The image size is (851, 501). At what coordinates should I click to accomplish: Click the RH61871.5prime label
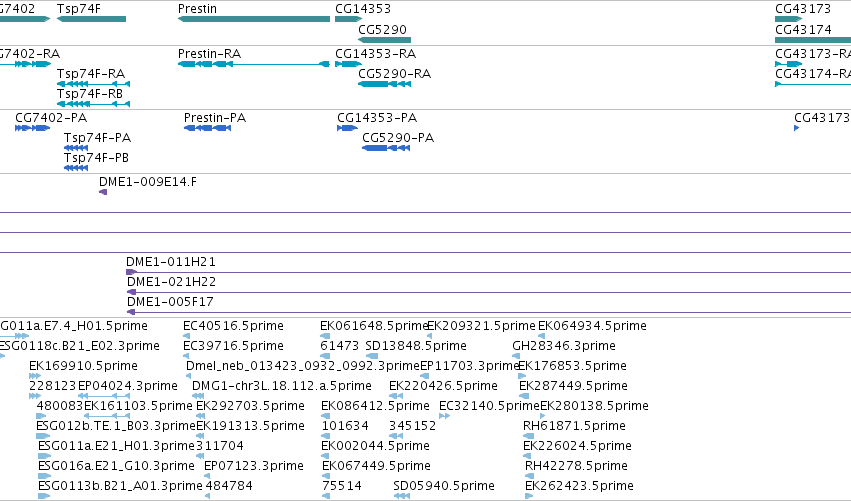tap(574, 426)
